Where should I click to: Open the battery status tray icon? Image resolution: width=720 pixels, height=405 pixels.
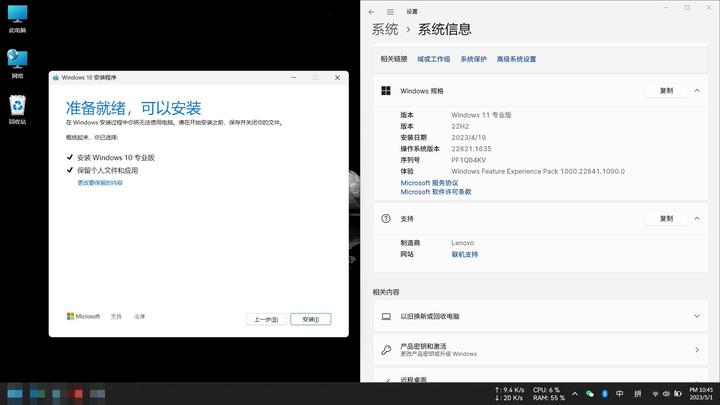coord(678,394)
